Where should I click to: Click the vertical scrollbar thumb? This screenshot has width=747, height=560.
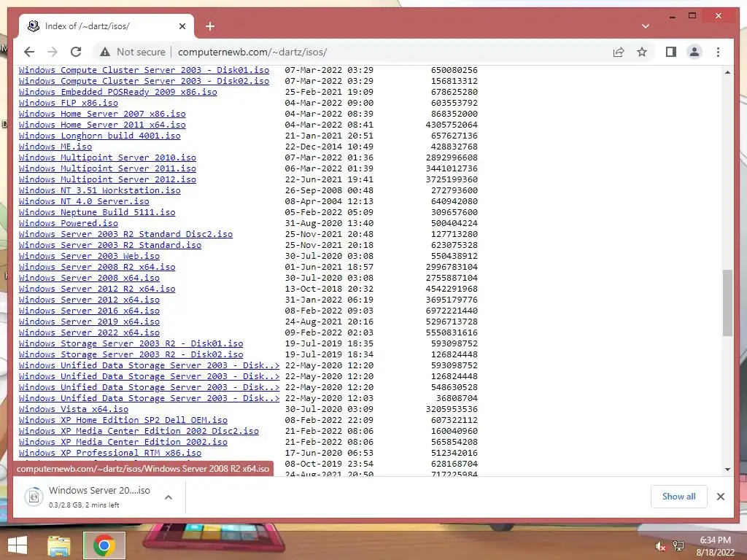(x=727, y=303)
